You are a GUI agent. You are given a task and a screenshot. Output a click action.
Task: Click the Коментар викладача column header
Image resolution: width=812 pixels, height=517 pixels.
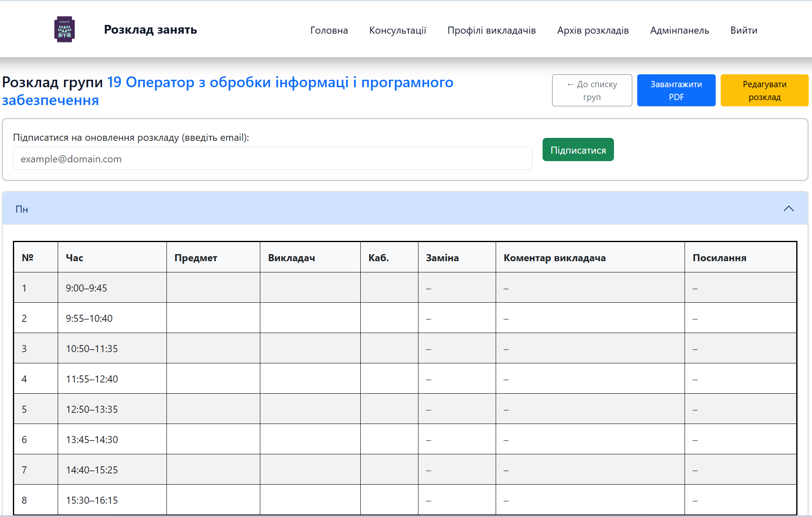click(554, 258)
